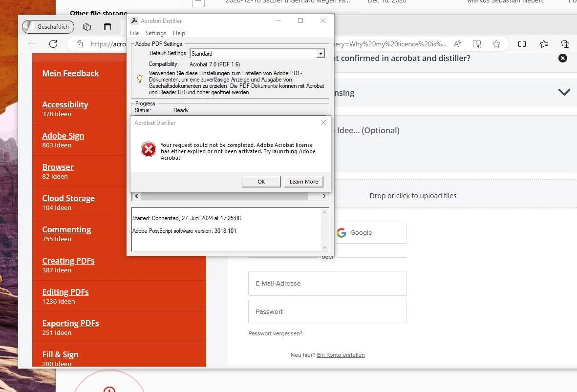Image resolution: width=577 pixels, height=392 pixels.
Task: Click the Passwort field
Action: click(327, 312)
